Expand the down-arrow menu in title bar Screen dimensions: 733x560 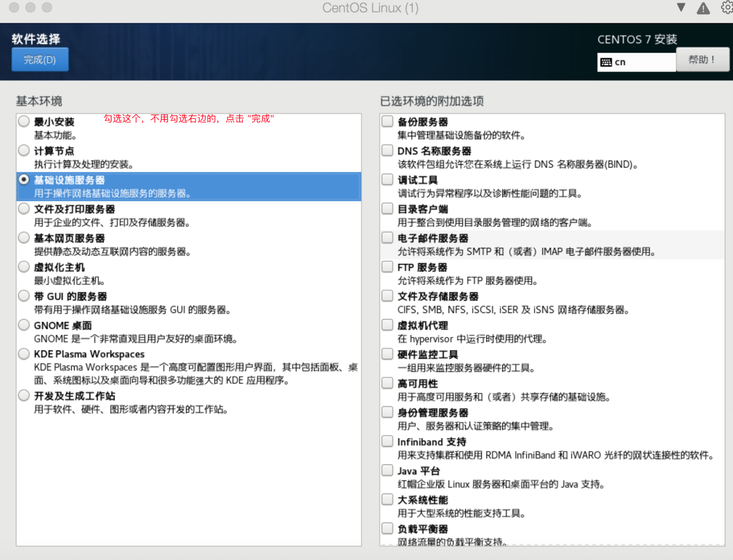coord(681,7)
